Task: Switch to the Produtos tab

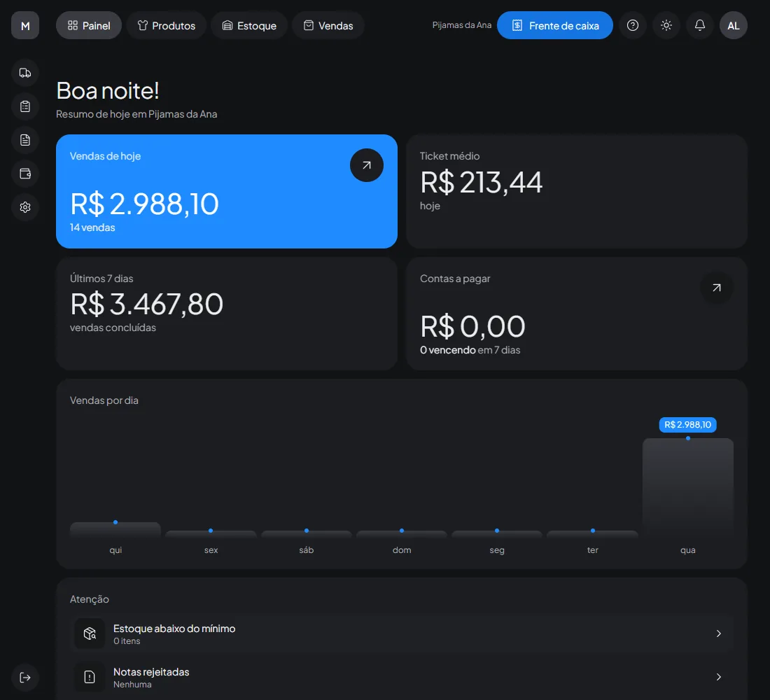Action: pos(167,25)
